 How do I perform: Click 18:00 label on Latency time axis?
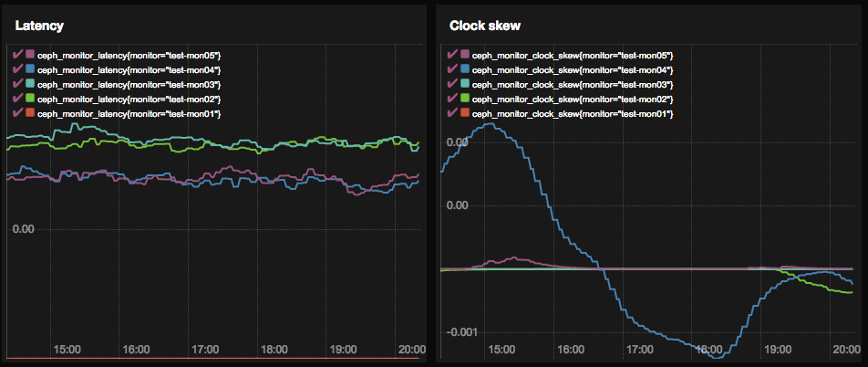click(x=274, y=350)
